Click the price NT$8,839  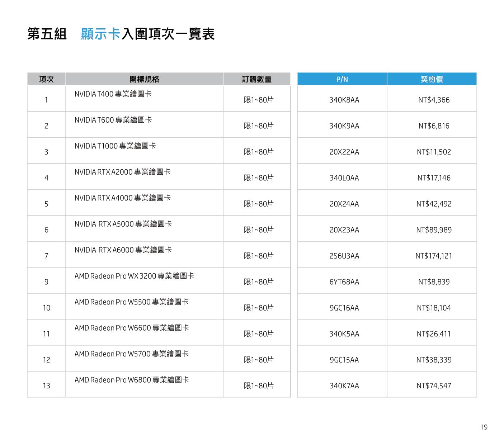coord(434,282)
